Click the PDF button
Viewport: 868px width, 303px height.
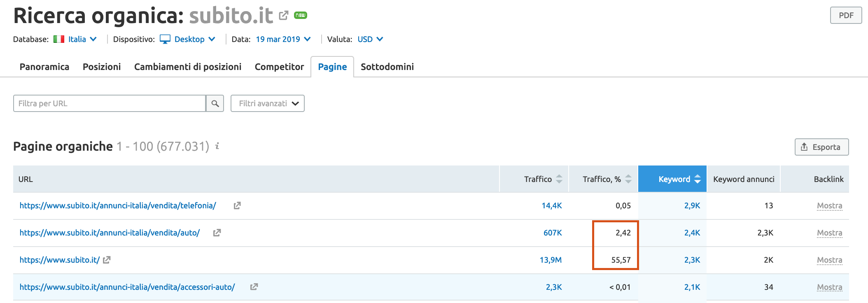coord(846,15)
